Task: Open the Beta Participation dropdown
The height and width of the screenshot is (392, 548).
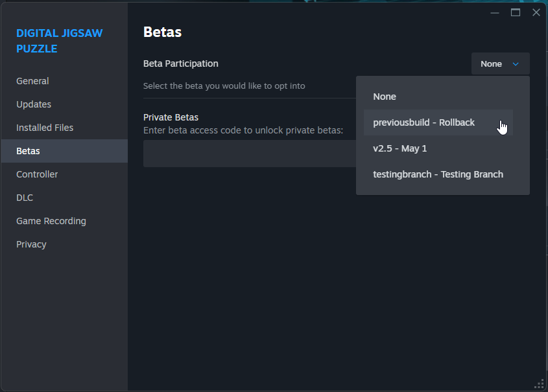Action: pos(500,63)
